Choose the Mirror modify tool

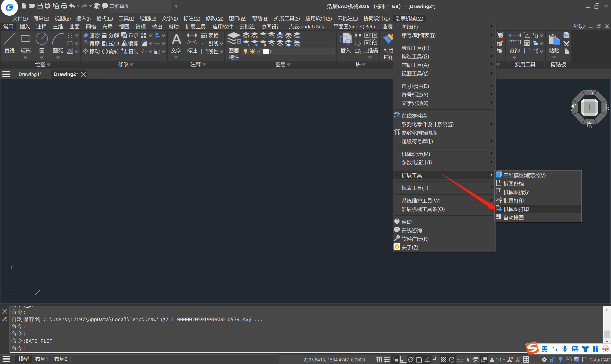[x=130, y=43]
